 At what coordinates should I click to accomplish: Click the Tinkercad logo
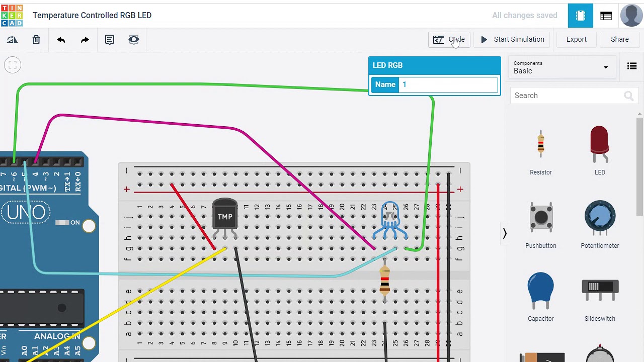click(12, 15)
